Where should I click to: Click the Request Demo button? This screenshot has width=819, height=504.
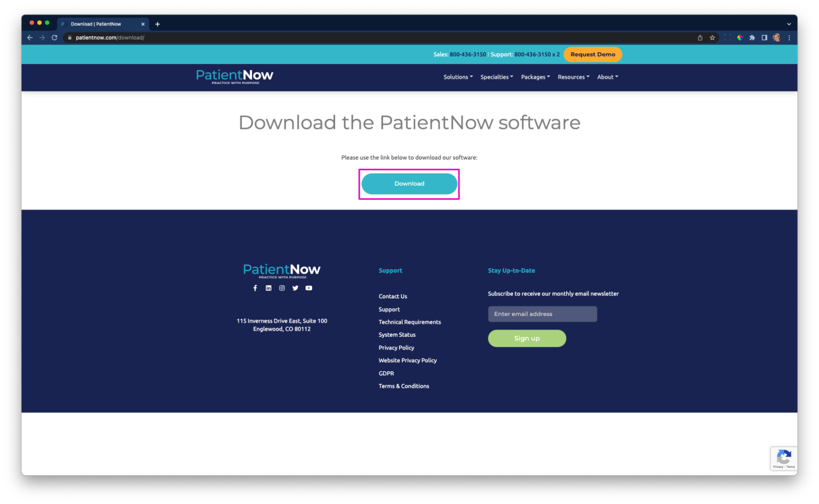coord(592,54)
